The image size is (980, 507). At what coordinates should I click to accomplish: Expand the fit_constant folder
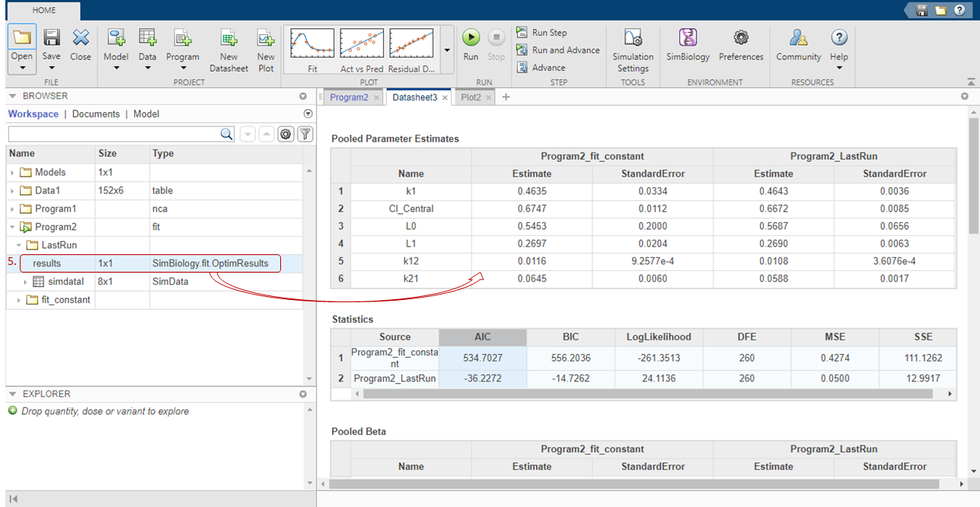19,300
